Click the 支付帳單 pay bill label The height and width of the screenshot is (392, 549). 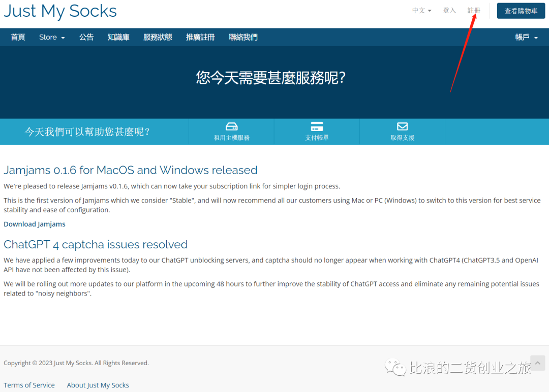pyautogui.click(x=317, y=138)
